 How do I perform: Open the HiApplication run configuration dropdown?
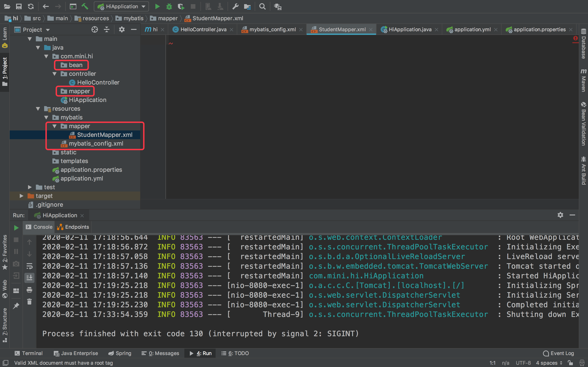tap(122, 7)
